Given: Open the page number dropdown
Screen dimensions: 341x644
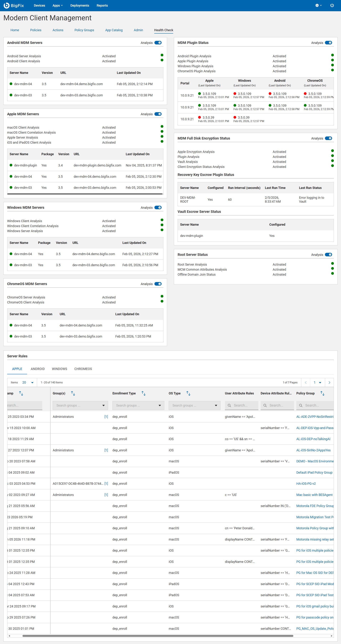Looking at the screenshot, I should click(x=317, y=382).
